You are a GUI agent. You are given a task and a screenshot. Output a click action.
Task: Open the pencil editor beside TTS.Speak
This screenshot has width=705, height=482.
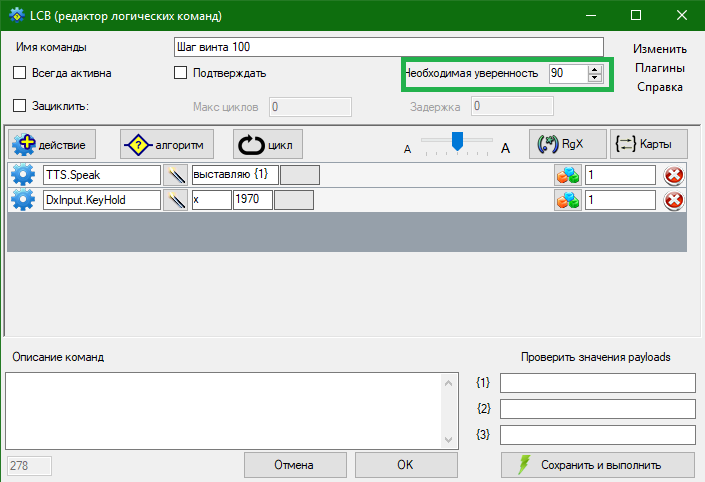coord(176,175)
